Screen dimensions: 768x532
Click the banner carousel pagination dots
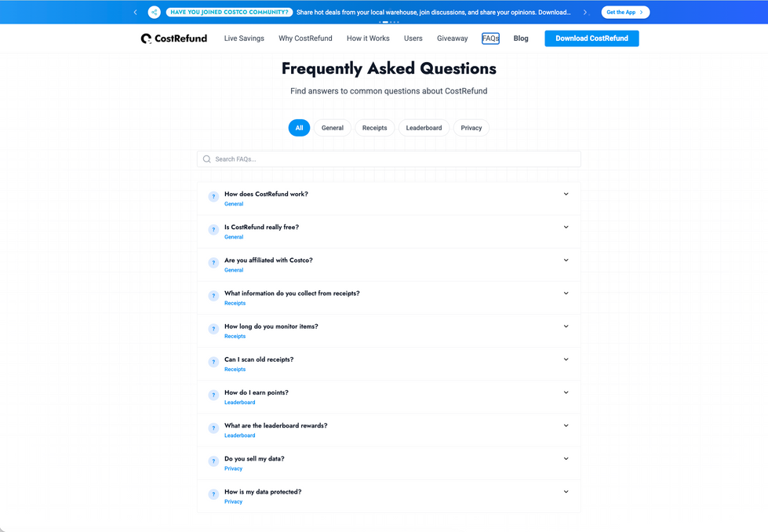388,22
